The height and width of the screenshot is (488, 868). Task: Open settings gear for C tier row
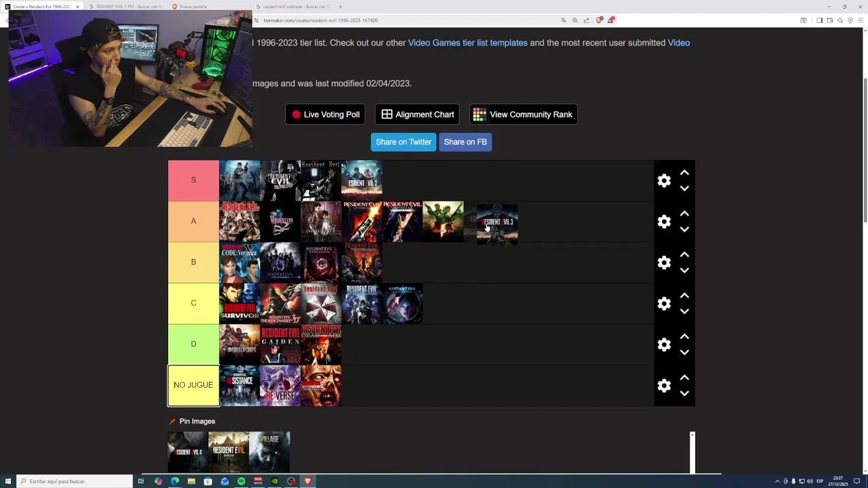coord(664,304)
